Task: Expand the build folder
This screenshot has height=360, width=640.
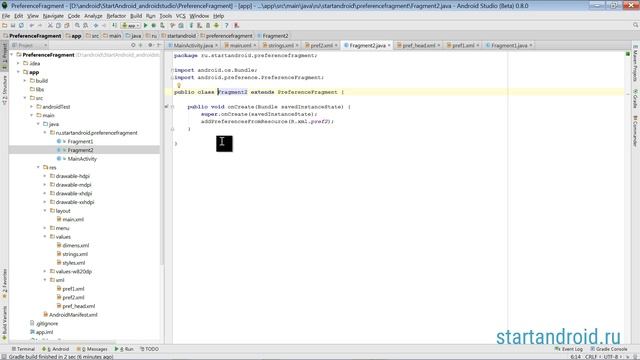Action: click(x=25, y=81)
